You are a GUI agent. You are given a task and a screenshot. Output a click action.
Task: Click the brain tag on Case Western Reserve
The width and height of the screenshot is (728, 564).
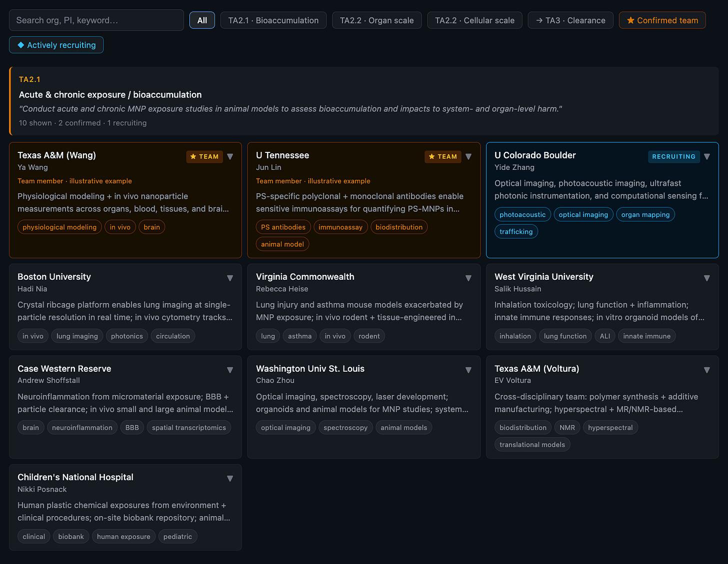coord(30,428)
